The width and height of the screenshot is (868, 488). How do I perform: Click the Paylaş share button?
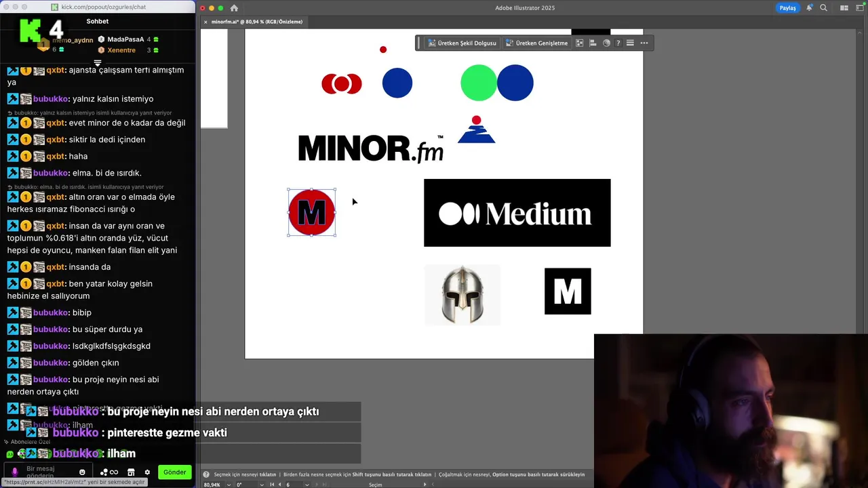[787, 8]
